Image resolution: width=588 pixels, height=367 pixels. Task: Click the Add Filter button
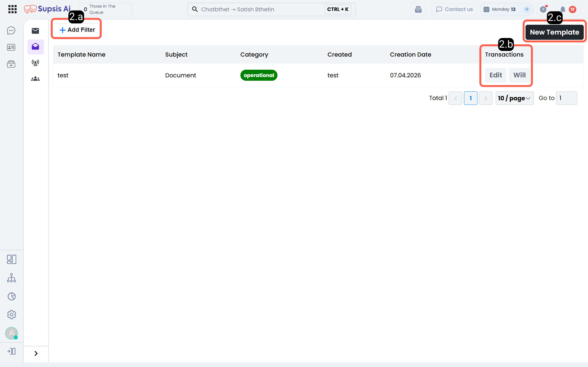click(77, 30)
